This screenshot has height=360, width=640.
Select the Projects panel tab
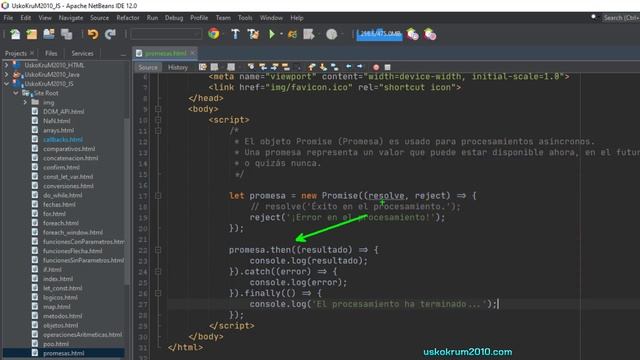[x=16, y=53]
